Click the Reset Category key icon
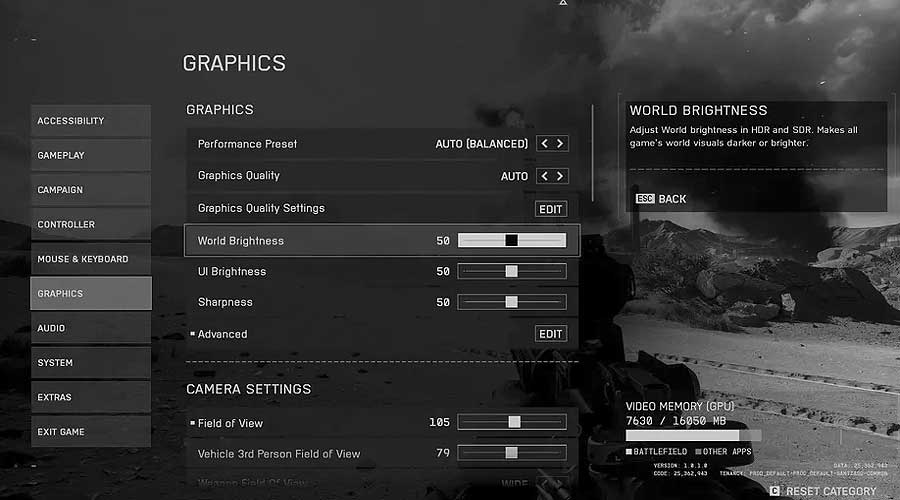Screen dimensions: 900x500 [775, 491]
